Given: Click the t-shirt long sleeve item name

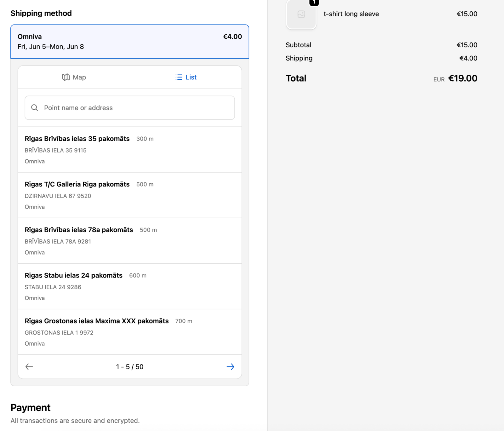Looking at the screenshot, I should tap(351, 14).
